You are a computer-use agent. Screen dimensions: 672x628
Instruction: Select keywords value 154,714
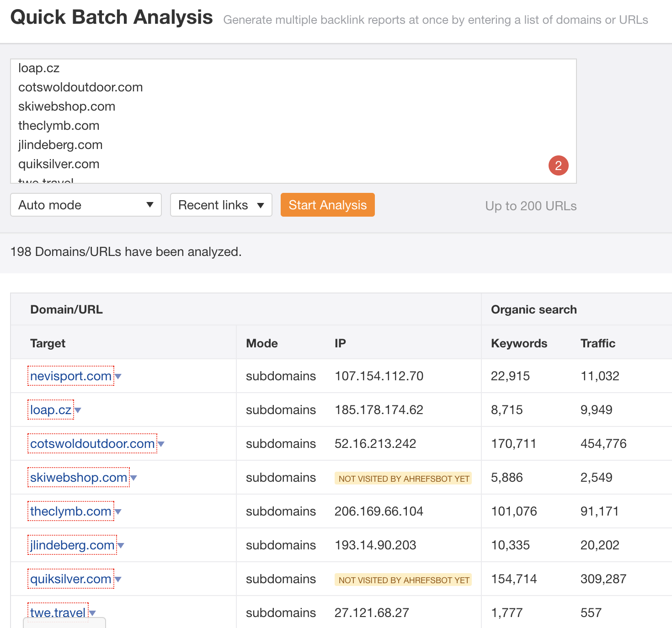[x=514, y=579]
